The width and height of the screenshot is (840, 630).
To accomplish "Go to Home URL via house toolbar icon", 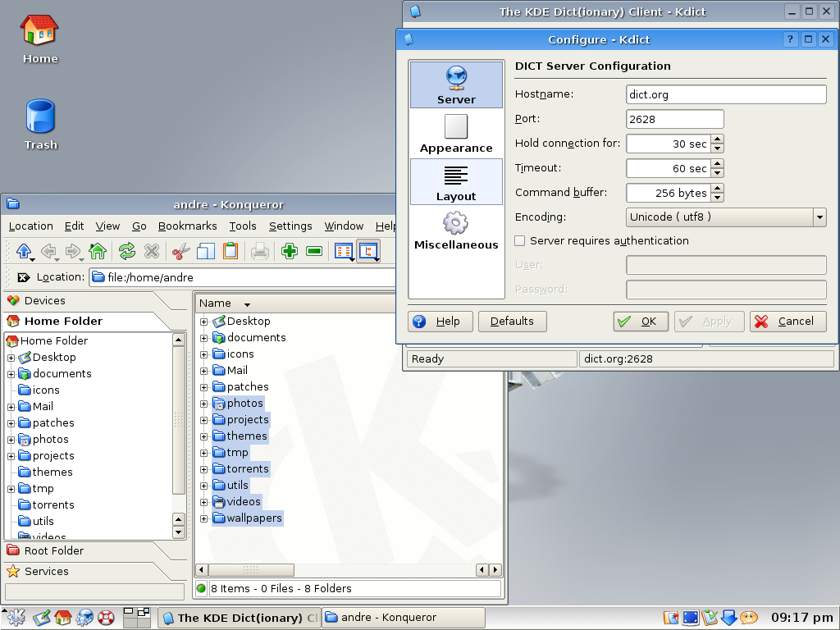I will click(x=98, y=251).
